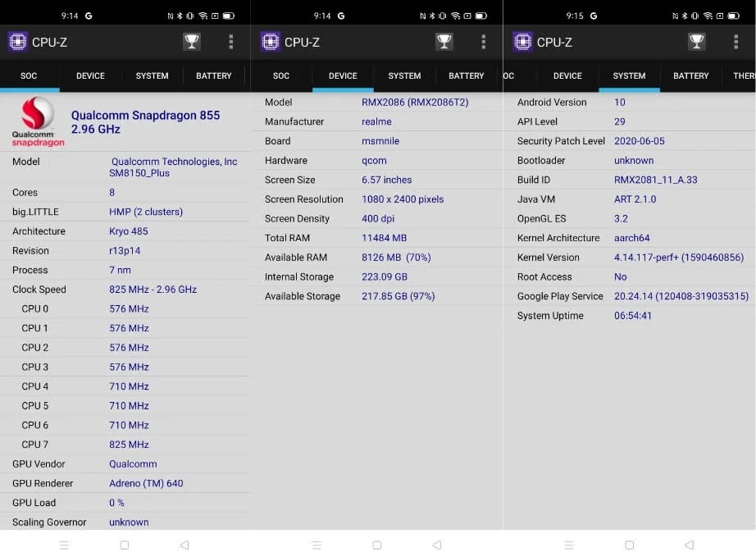756x557 pixels.
Task: Open the three-dot overflow menu in the first screen
Action: coord(231,42)
